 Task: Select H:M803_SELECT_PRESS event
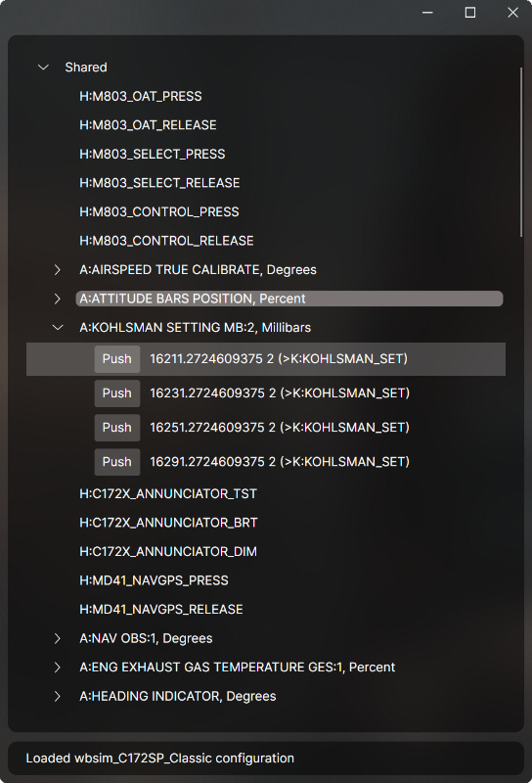(x=153, y=154)
